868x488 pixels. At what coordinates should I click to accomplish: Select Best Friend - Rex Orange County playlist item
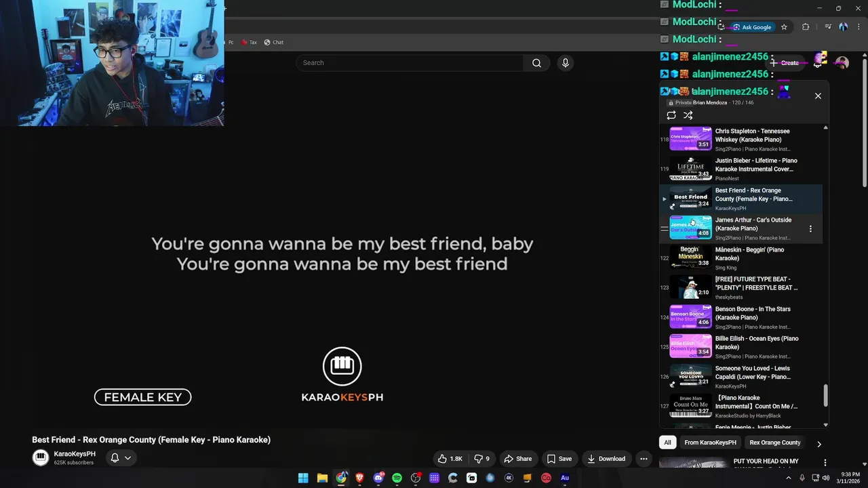click(x=741, y=199)
